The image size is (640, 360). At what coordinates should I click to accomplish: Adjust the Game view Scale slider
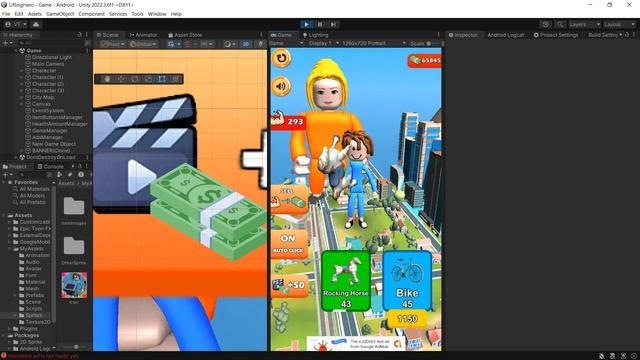[x=434, y=43]
